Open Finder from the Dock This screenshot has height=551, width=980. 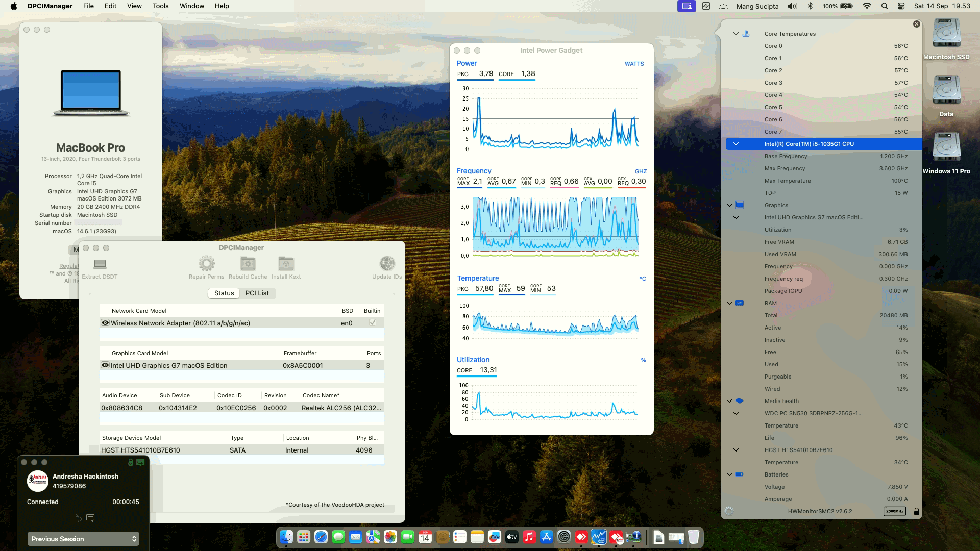286,537
